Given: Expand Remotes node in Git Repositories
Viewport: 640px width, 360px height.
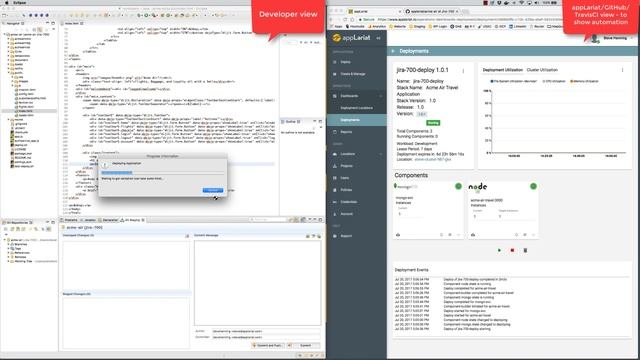Looking at the screenshot, I should pyautogui.click(x=9, y=257).
